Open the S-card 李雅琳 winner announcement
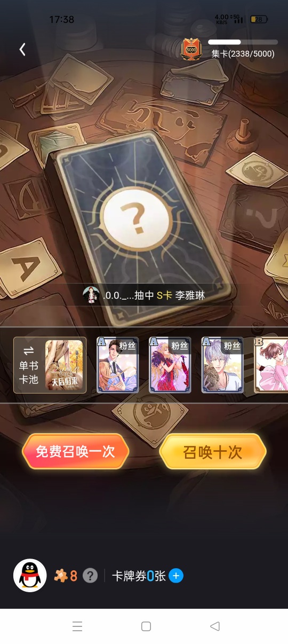 (144, 295)
